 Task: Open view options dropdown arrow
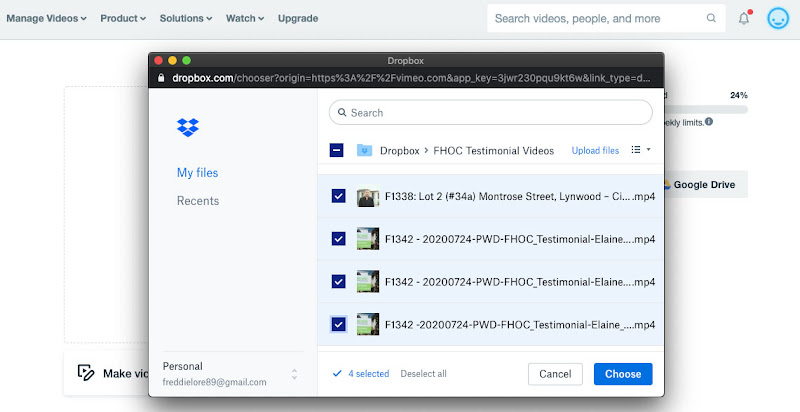648,149
